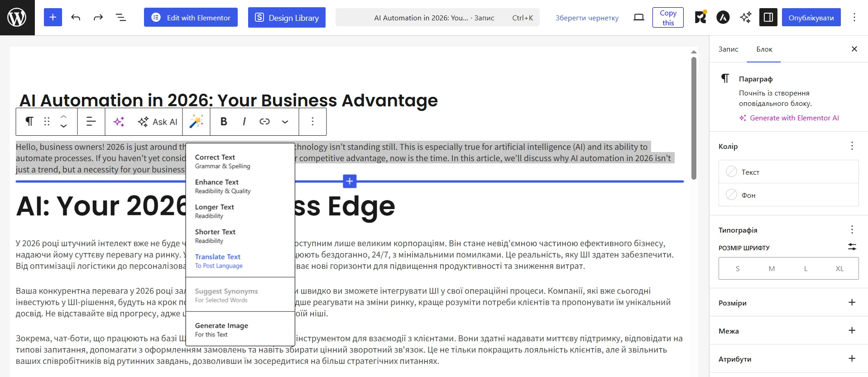The height and width of the screenshot is (377, 868).
Task: Toggle bold formatting
Action: [224, 121]
